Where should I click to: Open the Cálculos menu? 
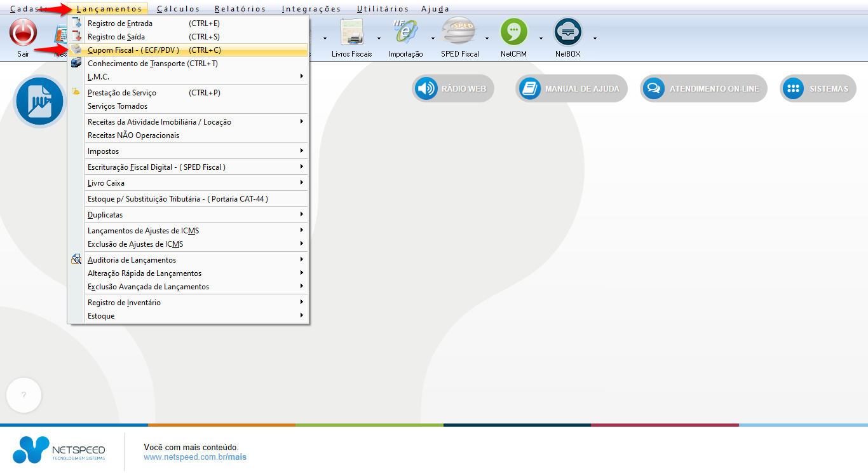[x=178, y=9]
